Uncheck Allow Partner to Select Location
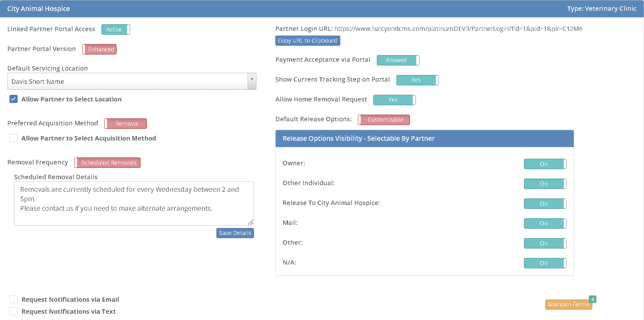644x320 pixels. (x=14, y=99)
